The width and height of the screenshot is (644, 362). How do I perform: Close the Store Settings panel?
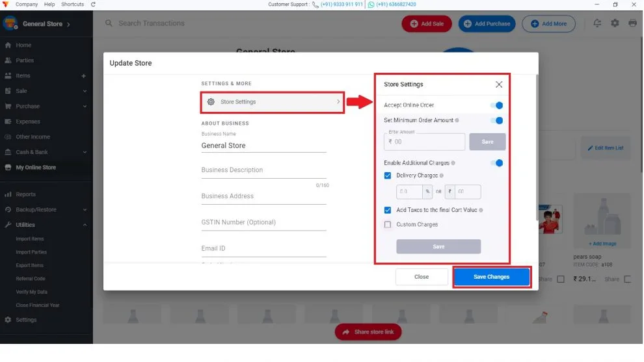click(499, 84)
